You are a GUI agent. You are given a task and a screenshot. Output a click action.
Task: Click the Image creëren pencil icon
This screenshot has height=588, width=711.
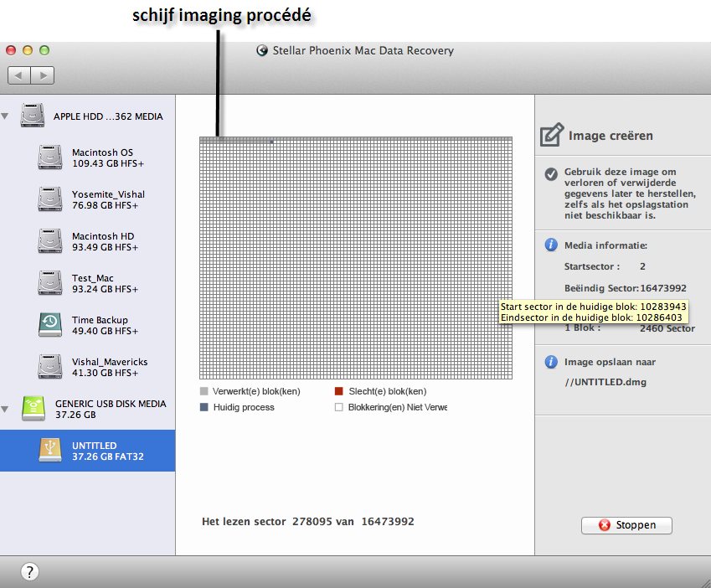[x=552, y=135]
